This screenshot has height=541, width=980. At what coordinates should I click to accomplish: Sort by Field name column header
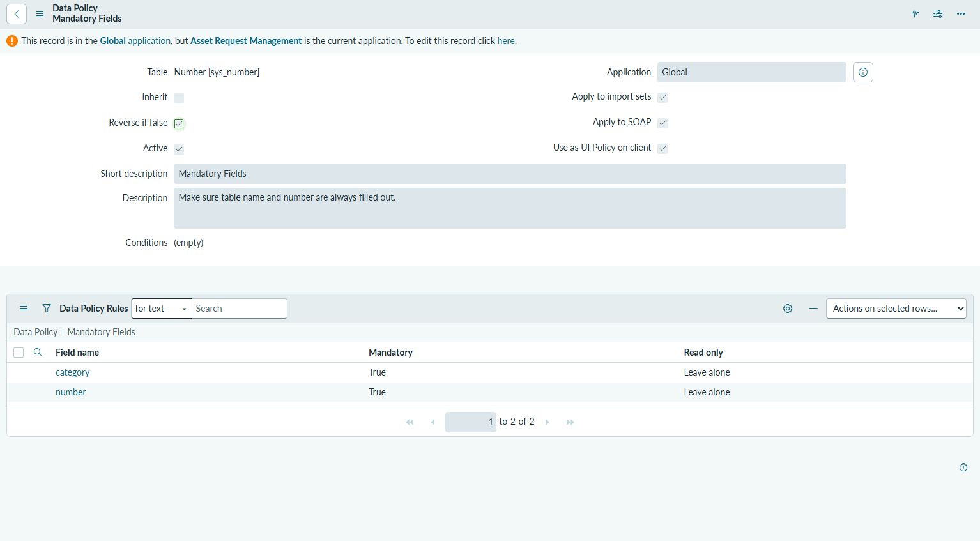pyautogui.click(x=77, y=353)
